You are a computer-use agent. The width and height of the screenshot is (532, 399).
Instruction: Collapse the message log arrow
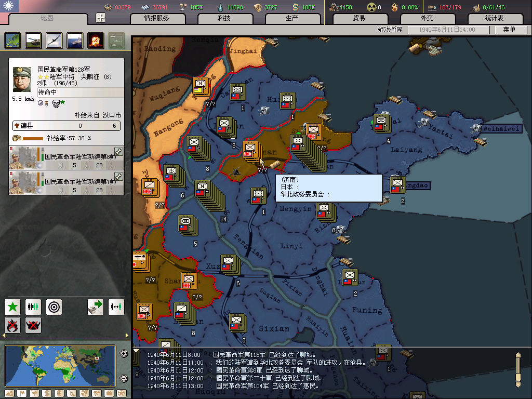tap(136, 351)
